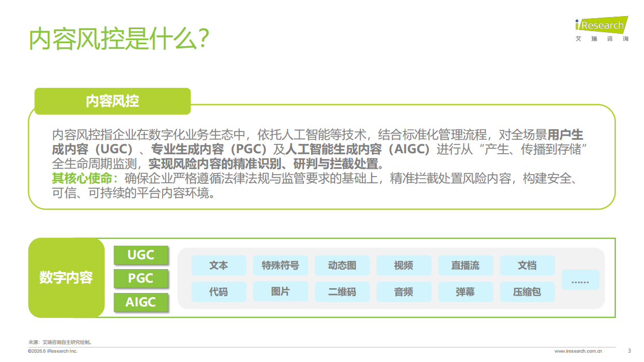Click the 特殊符号 content tile

point(280,265)
